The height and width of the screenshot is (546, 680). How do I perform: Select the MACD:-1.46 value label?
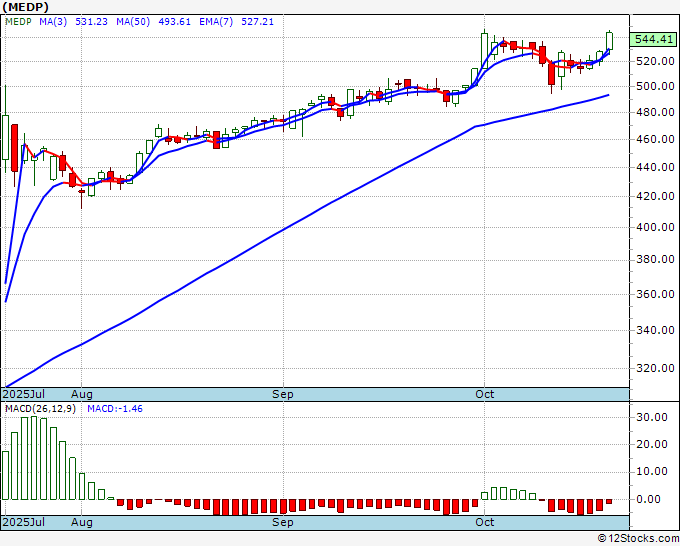click(115, 409)
